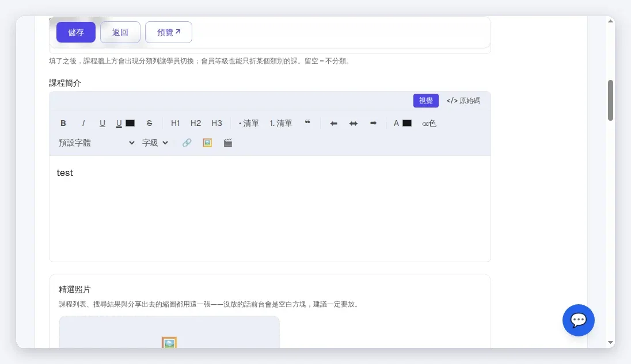Apply italic formatting in the editor
The image size is (631, 364).
[x=83, y=123]
